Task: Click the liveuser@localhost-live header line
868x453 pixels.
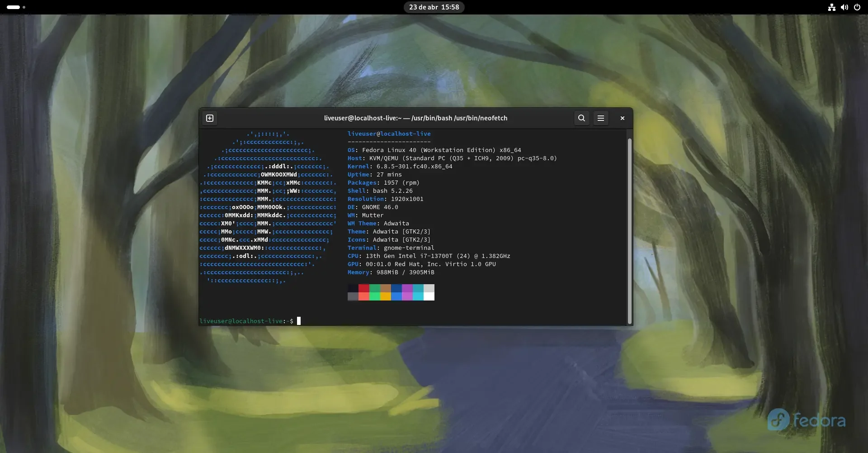Action: point(389,134)
